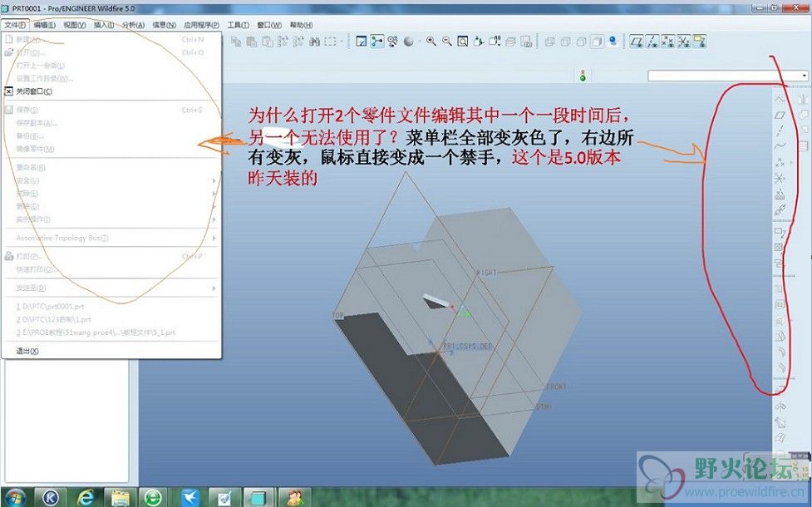Click the shaded sphere appearance icon
812x507 pixels.
409,42
